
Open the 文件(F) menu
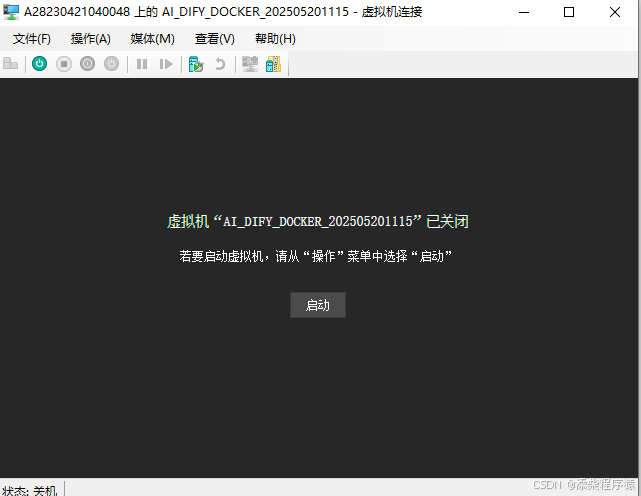(31, 39)
